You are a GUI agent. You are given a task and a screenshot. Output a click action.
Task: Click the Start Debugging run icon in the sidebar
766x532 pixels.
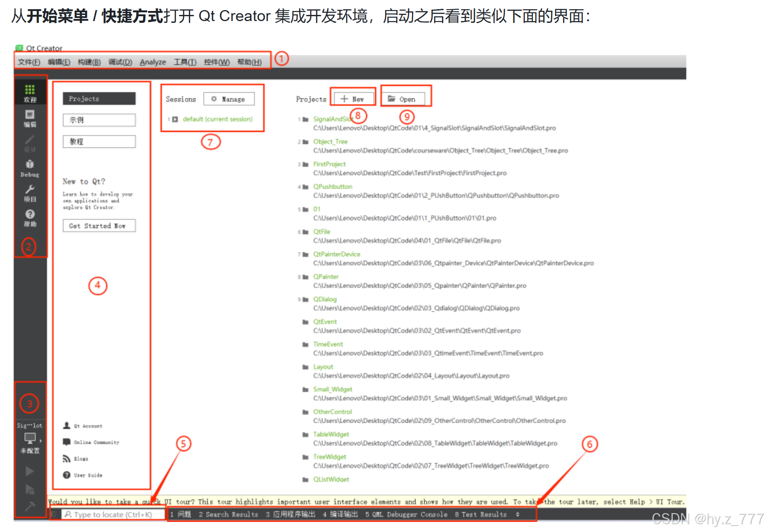click(30, 489)
